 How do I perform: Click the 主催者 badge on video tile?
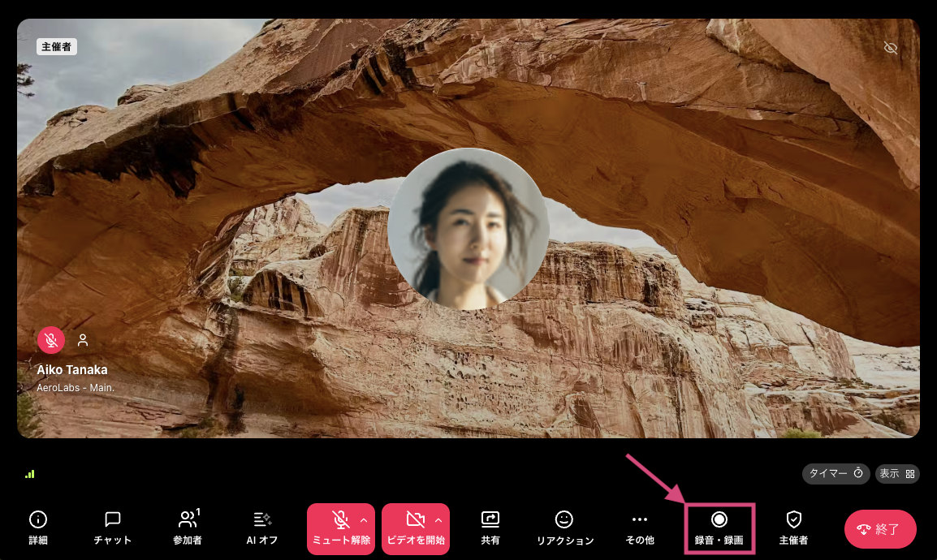pos(56,46)
